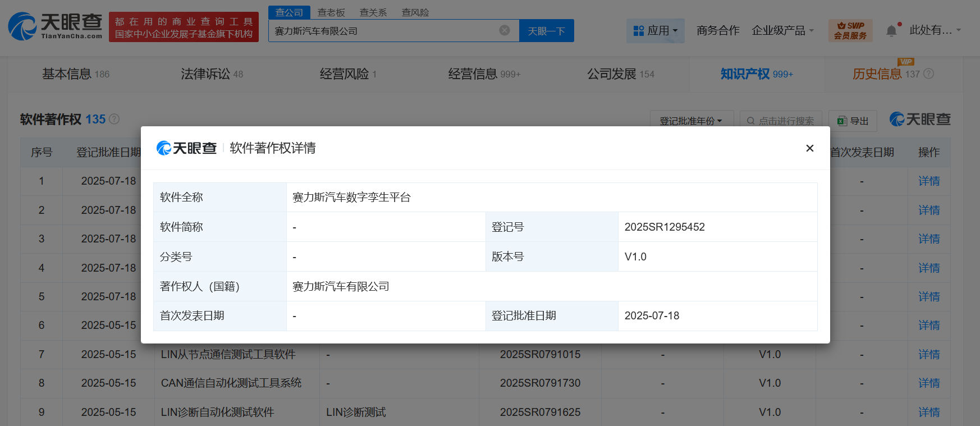Open the user account dropdown 此处有…

(x=935, y=30)
